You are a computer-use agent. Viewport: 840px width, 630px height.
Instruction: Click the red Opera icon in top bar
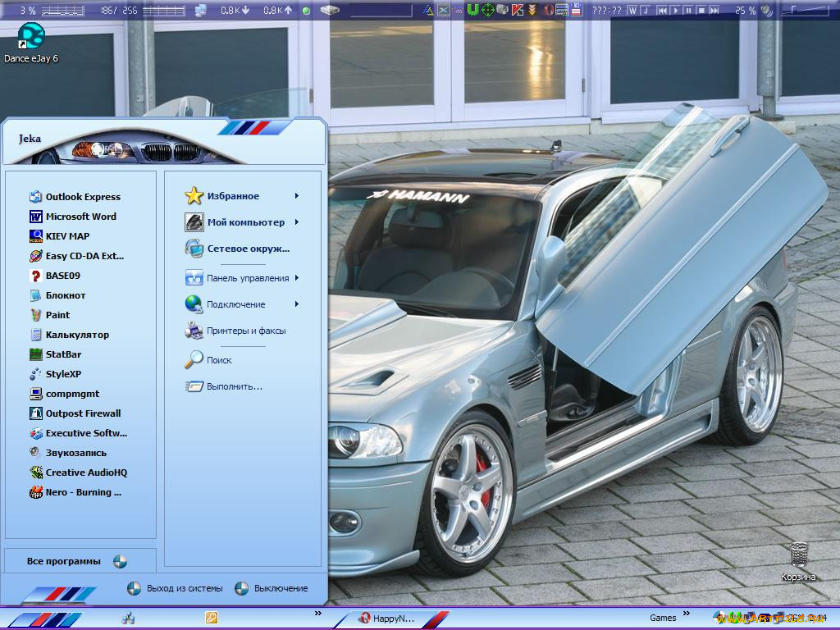point(549,10)
